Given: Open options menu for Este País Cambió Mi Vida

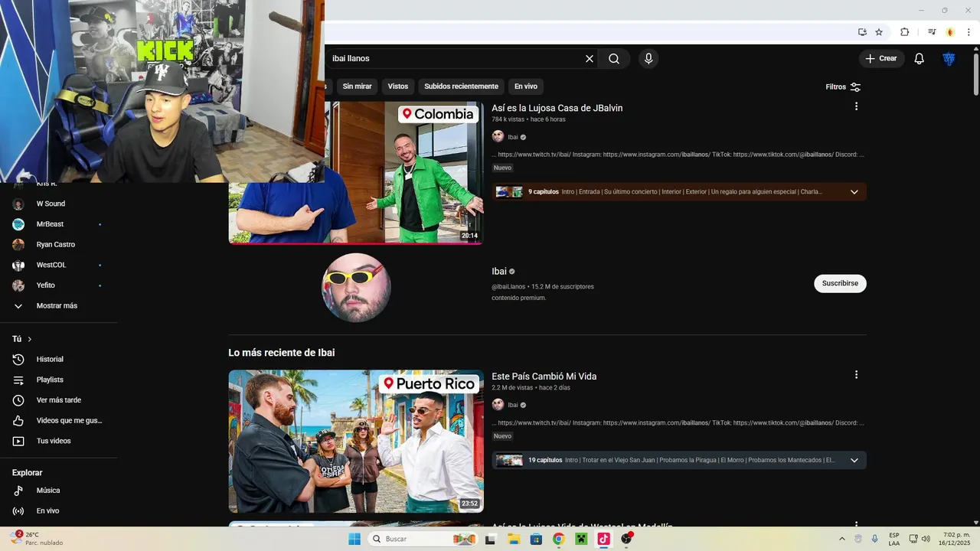Looking at the screenshot, I should point(856,375).
